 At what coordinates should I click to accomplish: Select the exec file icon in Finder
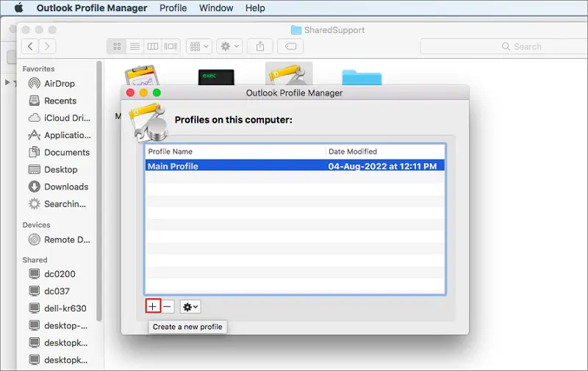coord(216,77)
